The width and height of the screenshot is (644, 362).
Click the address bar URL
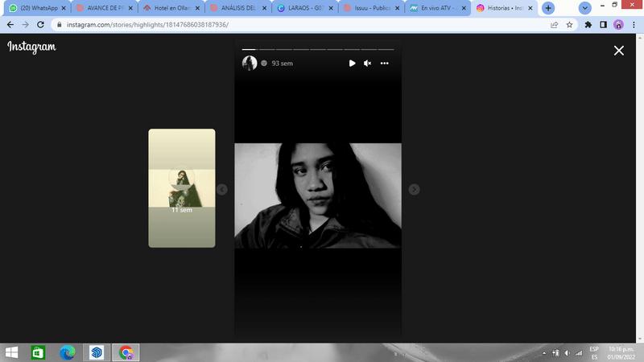coord(147,25)
